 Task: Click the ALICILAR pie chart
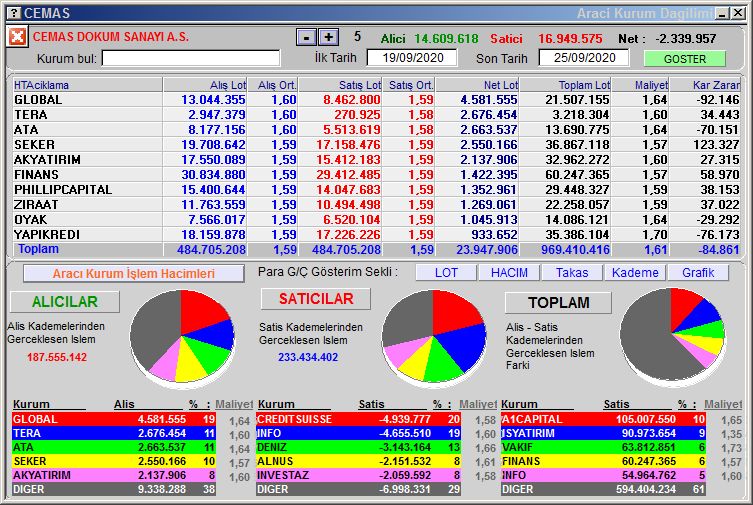tap(182, 337)
